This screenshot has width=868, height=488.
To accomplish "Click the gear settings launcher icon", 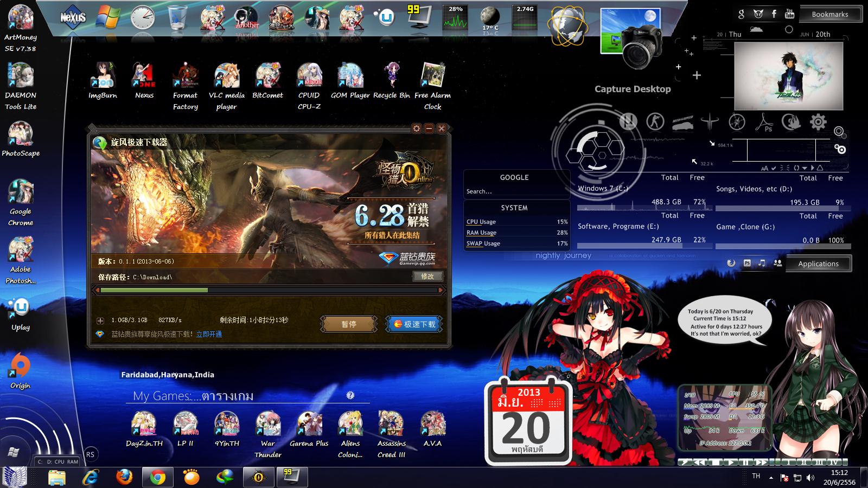I will (x=818, y=122).
